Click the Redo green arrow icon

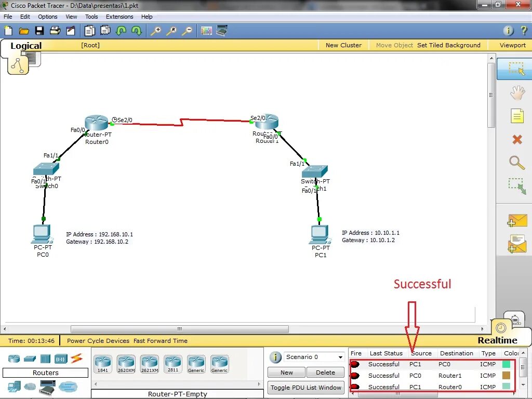pos(137,31)
